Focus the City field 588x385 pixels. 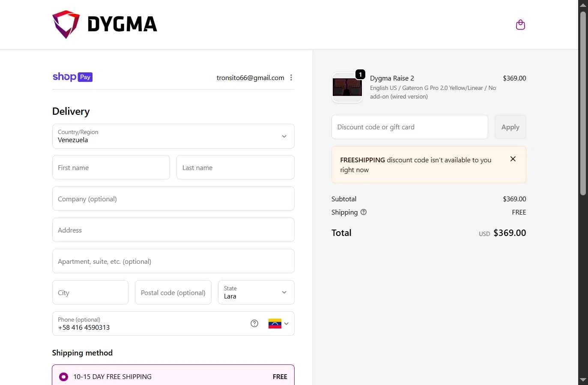coord(90,292)
